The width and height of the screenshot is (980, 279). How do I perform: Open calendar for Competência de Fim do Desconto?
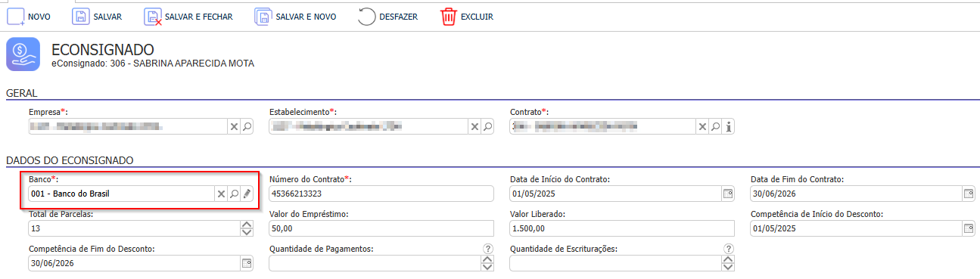pyautogui.click(x=246, y=263)
